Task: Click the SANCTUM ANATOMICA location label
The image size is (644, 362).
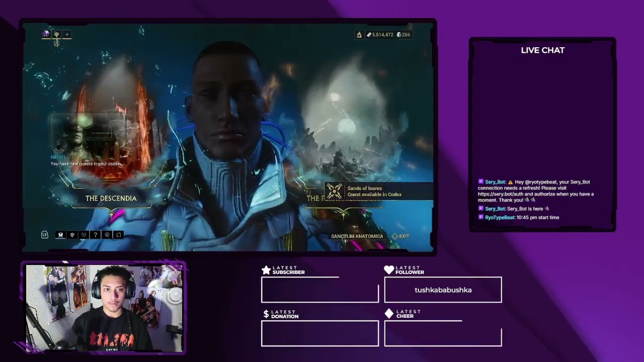Action: pyautogui.click(x=357, y=236)
